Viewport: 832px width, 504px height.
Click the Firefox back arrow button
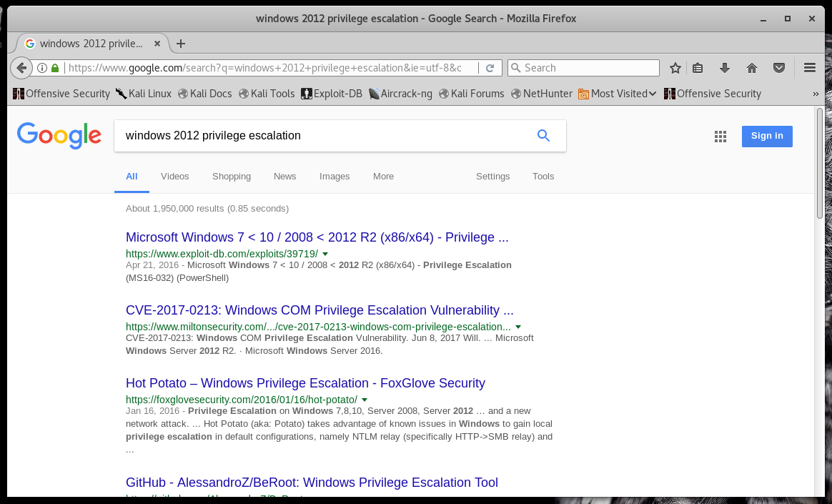[x=21, y=68]
